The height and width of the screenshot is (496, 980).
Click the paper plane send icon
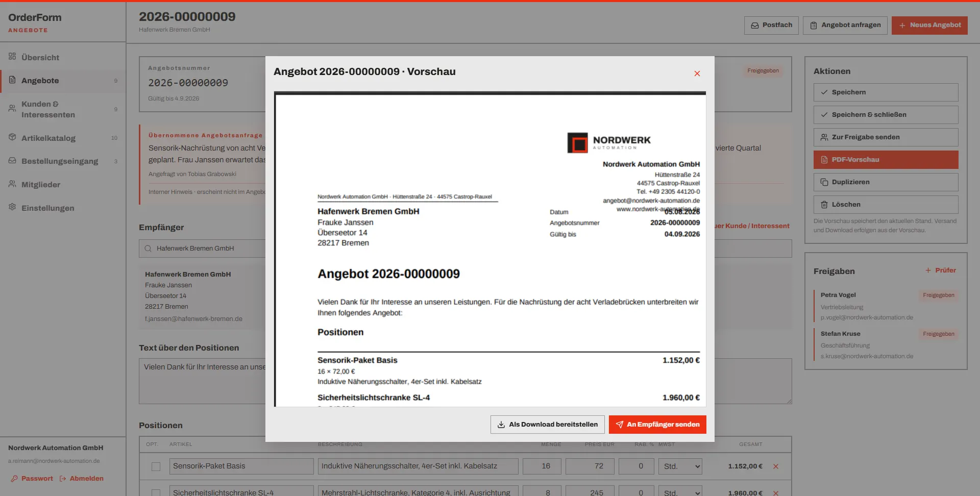coord(619,425)
